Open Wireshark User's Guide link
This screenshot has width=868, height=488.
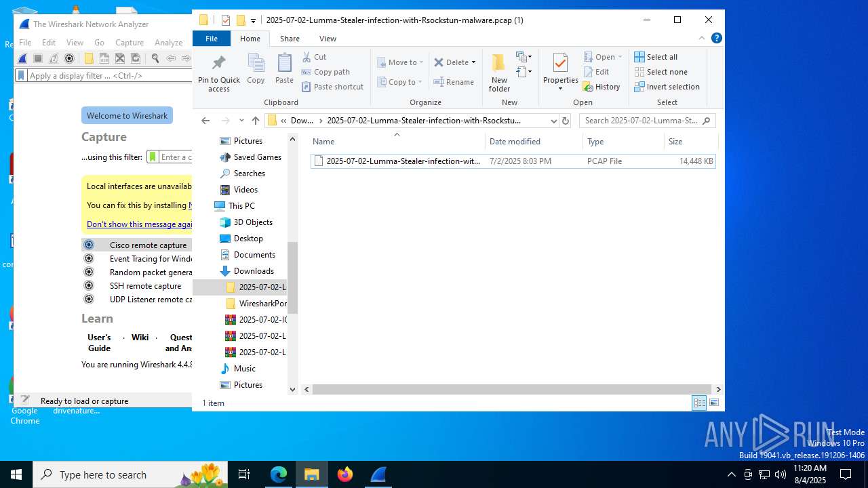(99, 342)
